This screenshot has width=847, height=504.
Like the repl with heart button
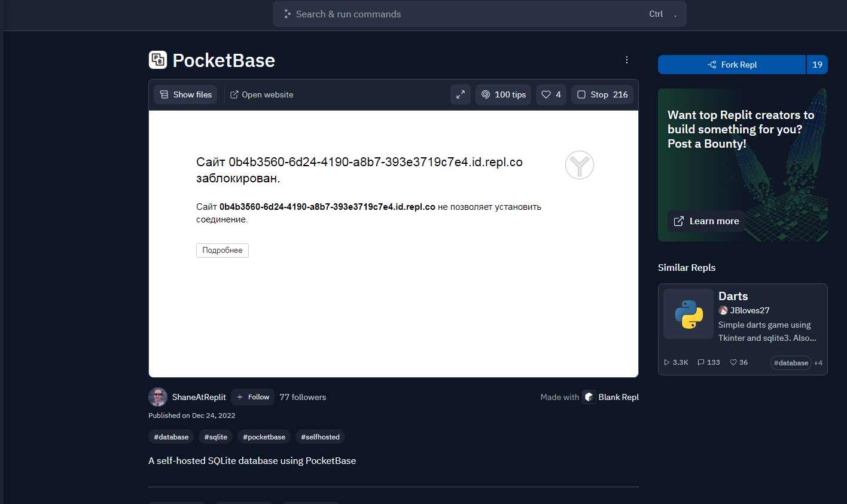551,94
